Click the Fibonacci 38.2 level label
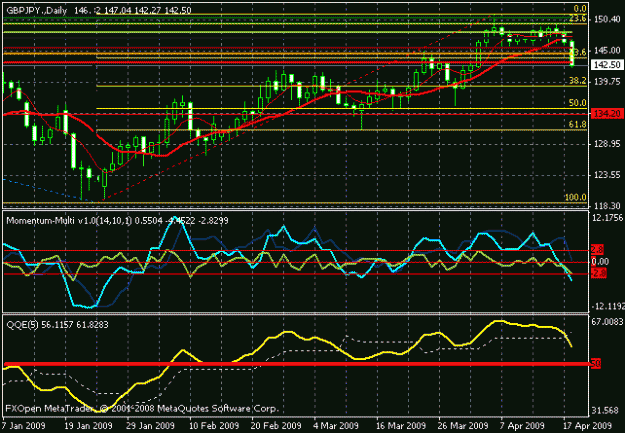625x433 pixels. (x=578, y=81)
